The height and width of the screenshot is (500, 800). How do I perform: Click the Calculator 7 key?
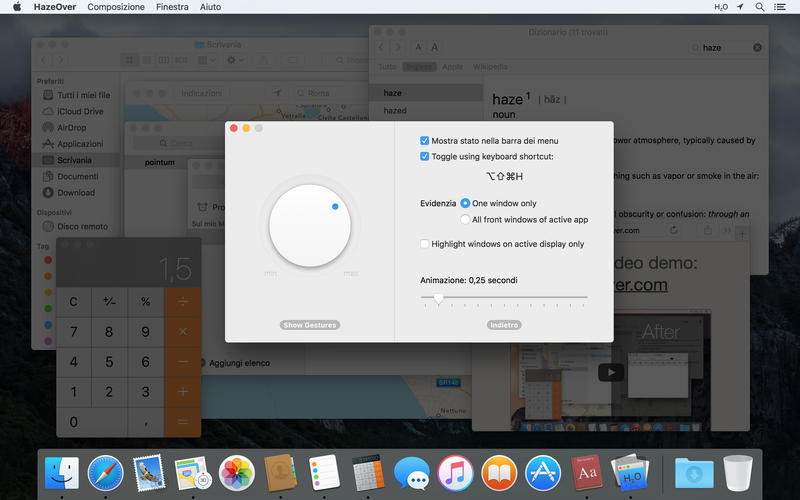pos(73,332)
